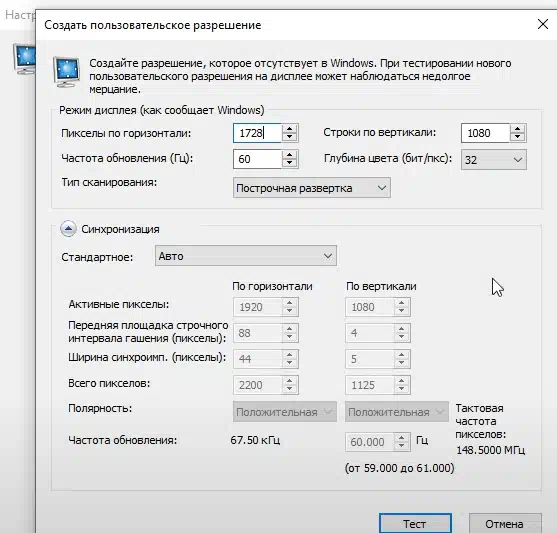The image size is (557, 533).
Task: Click the Частота обновления (Гц) field
Action: [x=258, y=159]
